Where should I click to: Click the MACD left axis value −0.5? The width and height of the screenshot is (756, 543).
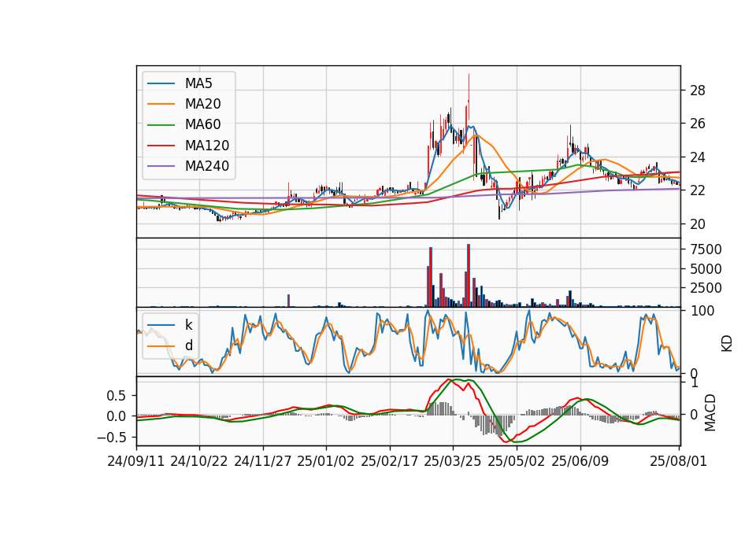(x=111, y=438)
